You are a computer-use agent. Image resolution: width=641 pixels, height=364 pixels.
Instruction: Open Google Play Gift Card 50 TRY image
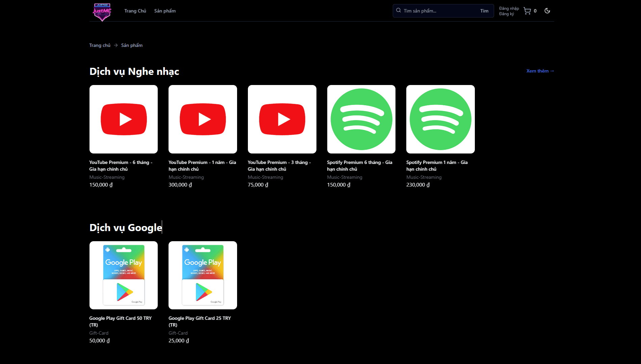click(124, 275)
